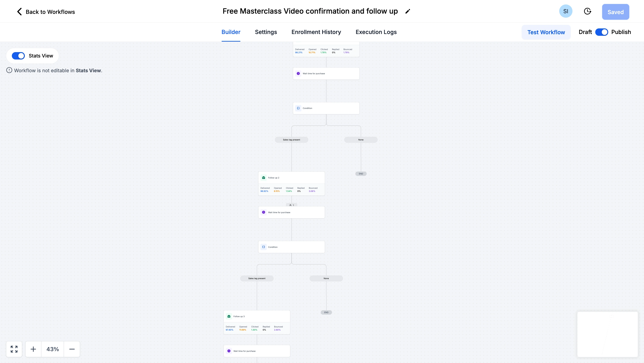Click the SI user avatar
Screen dimensions: 644x363
click(x=566, y=11)
